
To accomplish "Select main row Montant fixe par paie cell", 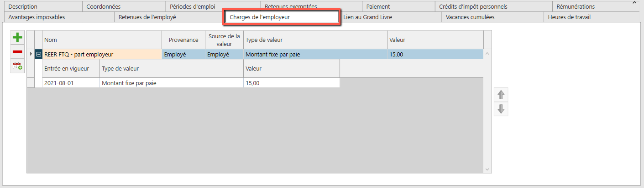I will [315, 54].
